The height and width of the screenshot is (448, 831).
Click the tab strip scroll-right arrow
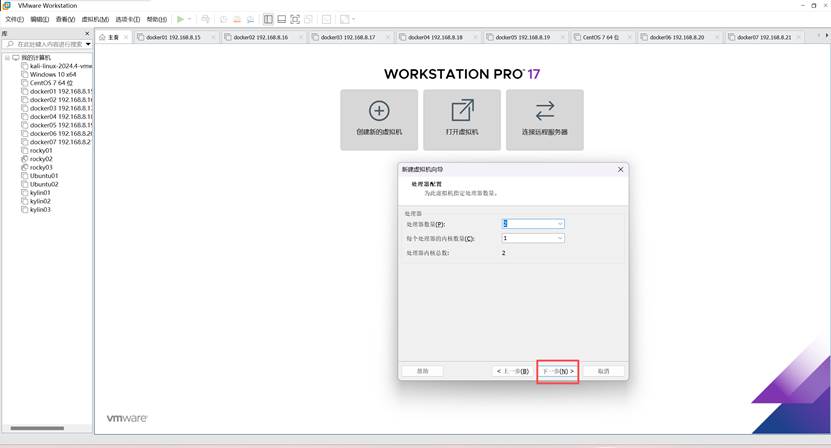coord(826,36)
